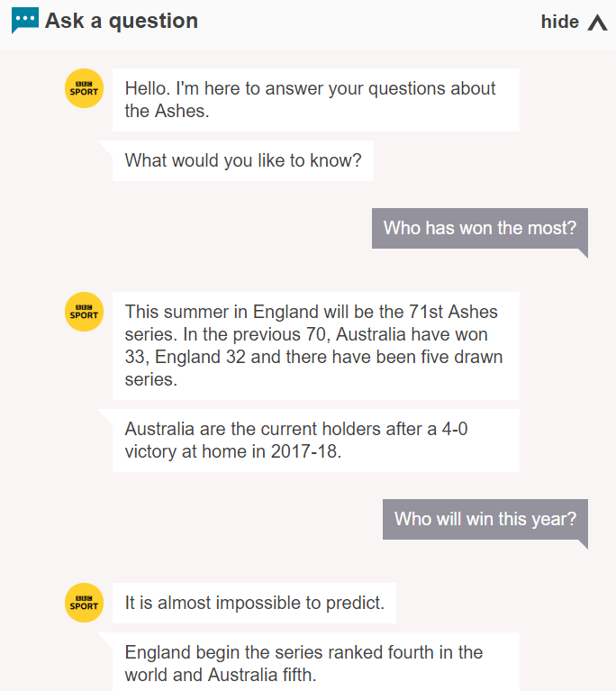Screen dimensions: 616x691
Task: Click the chat bubble icon beside Ask a question
Action: click(x=25, y=20)
